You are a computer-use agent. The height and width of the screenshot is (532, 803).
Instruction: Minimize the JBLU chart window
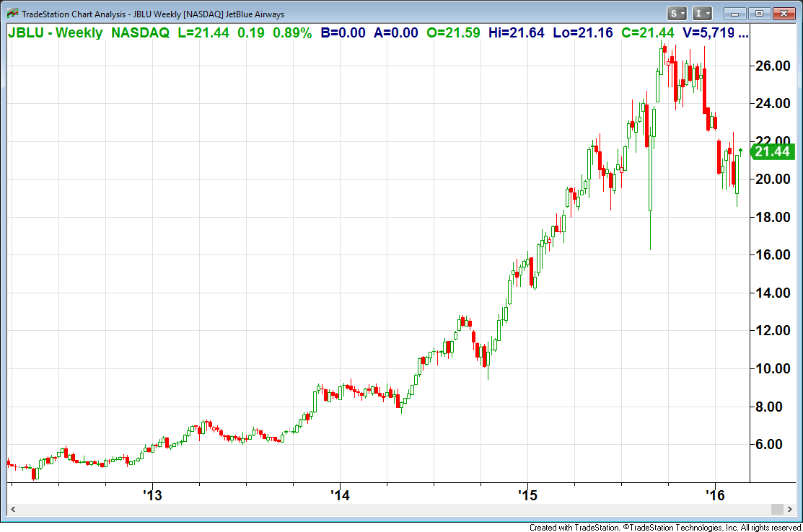point(735,14)
